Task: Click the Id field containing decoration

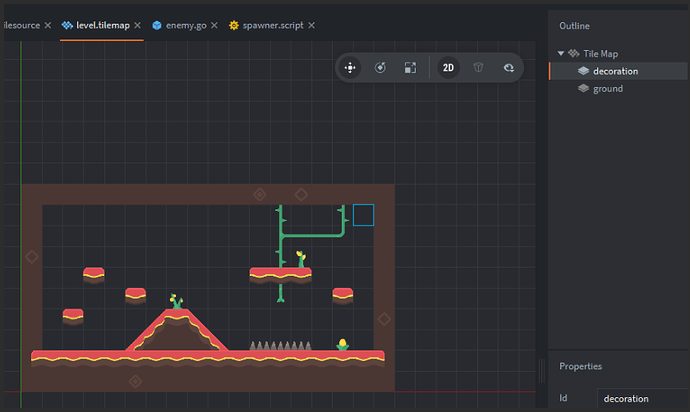Action: pos(642,399)
